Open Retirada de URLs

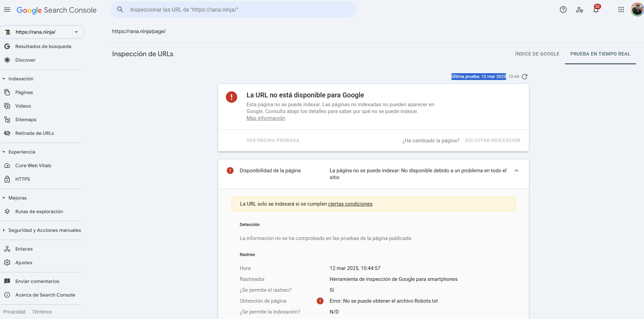[34, 133]
